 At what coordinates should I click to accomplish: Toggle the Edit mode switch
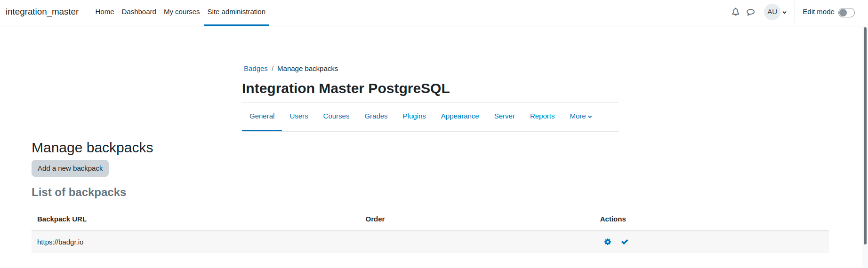point(846,13)
